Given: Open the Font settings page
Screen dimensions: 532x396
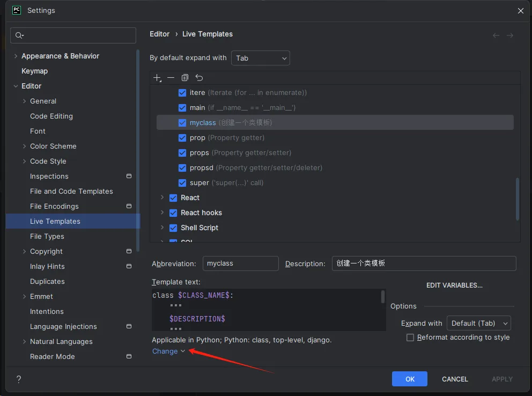Looking at the screenshot, I should (38, 131).
